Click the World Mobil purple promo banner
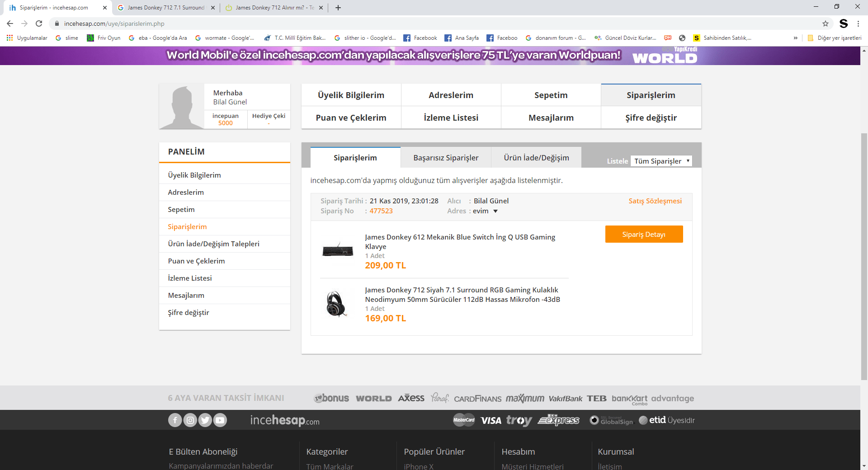The width and height of the screenshot is (868, 470). (430, 56)
